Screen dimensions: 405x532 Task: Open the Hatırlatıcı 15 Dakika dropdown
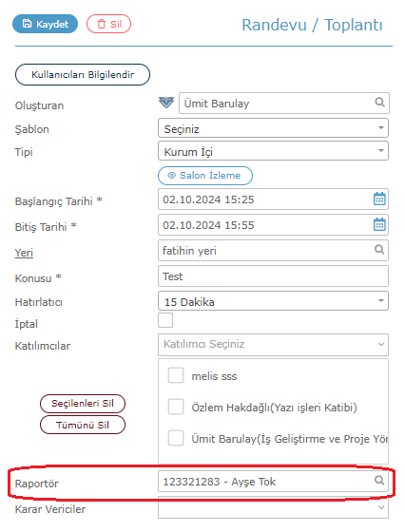[x=273, y=301]
